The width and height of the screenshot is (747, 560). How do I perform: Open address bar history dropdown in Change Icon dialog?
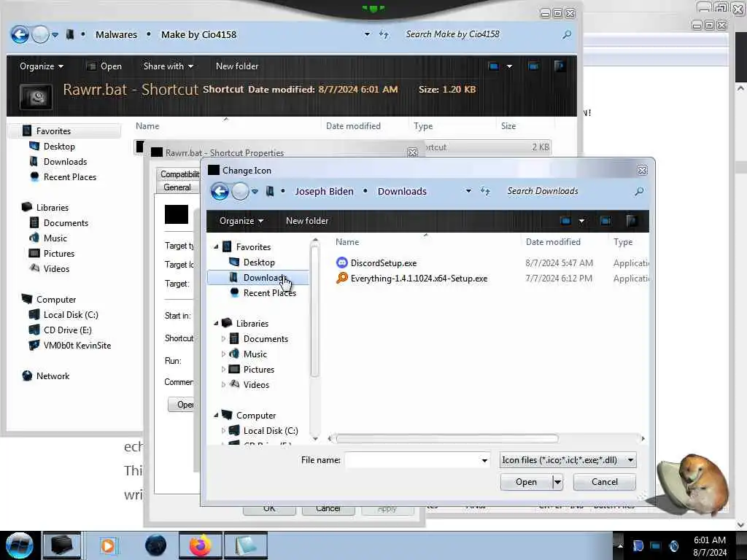click(x=469, y=191)
